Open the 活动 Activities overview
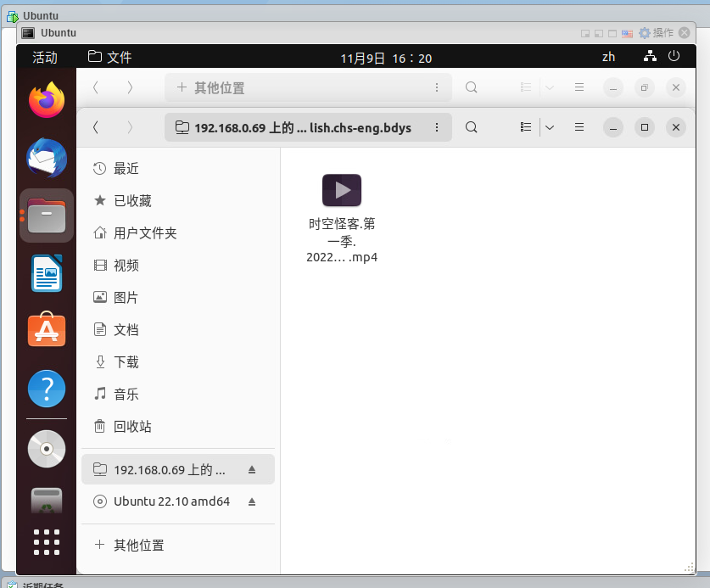This screenshot has height=588, width=710. click(45, 56)
